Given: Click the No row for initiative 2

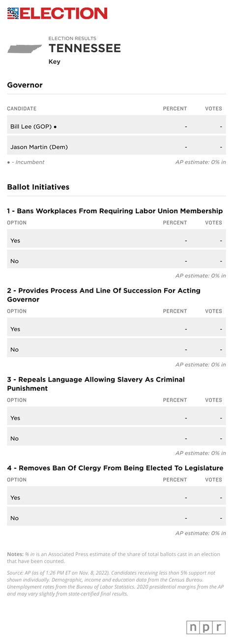Looking at the screenshot, I should pos(116,350).
